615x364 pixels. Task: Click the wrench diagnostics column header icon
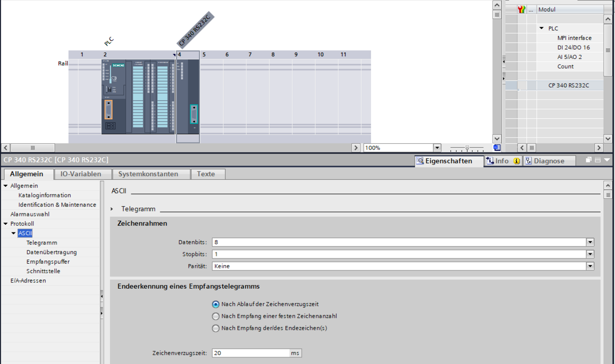pyautogui.click(x=522, y=9)
